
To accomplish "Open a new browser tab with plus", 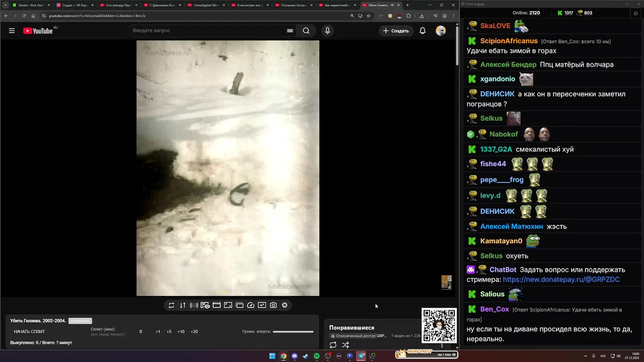I will pos(408,5).
